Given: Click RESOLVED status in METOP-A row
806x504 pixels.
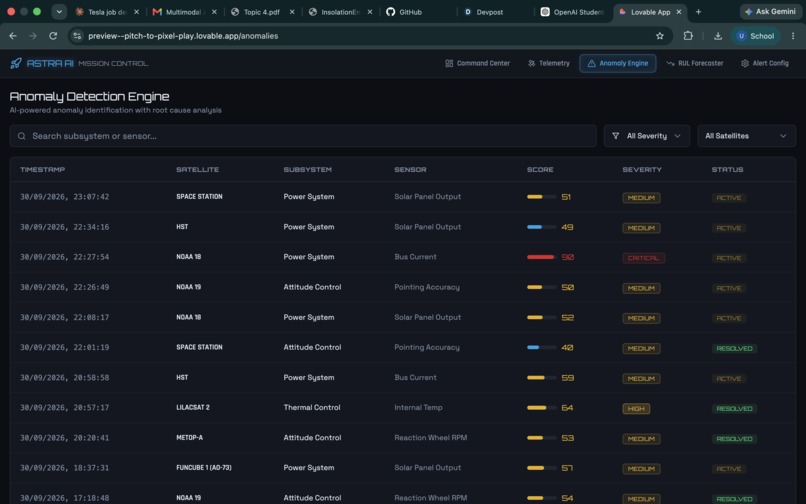Looking at the screenshot, I should [x=734, y=439].
